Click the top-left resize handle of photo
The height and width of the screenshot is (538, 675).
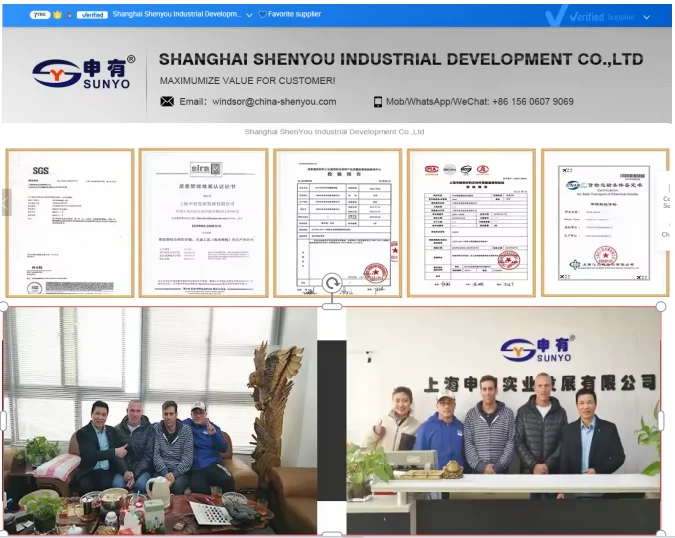[3, 306]
